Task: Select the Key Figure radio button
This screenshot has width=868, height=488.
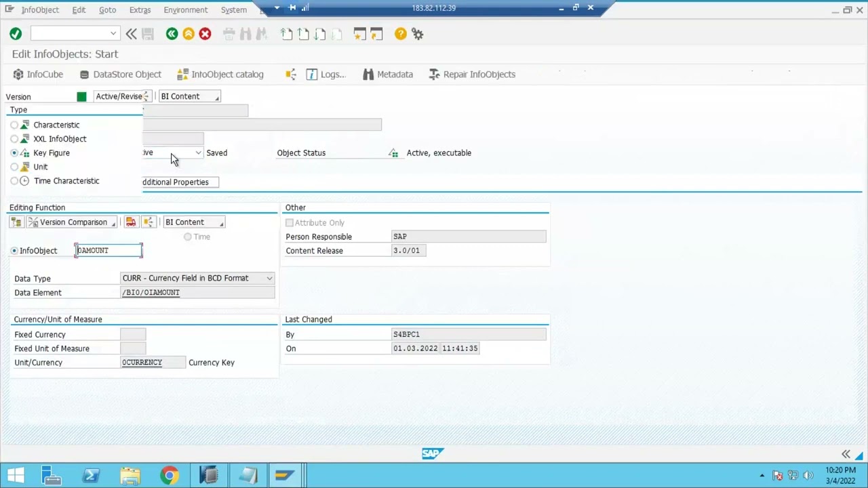Action: (x=14, y=153)
